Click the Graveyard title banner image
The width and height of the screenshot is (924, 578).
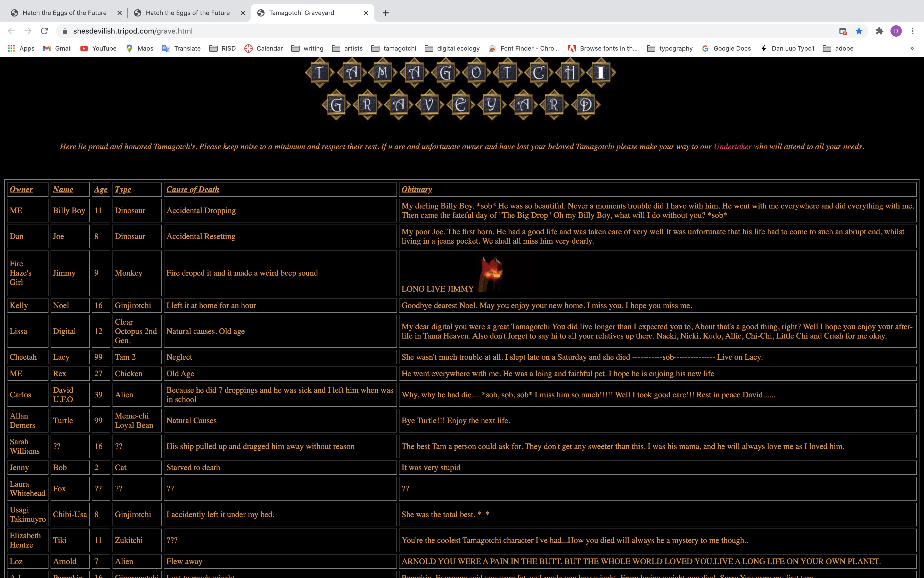pos(461,104)
